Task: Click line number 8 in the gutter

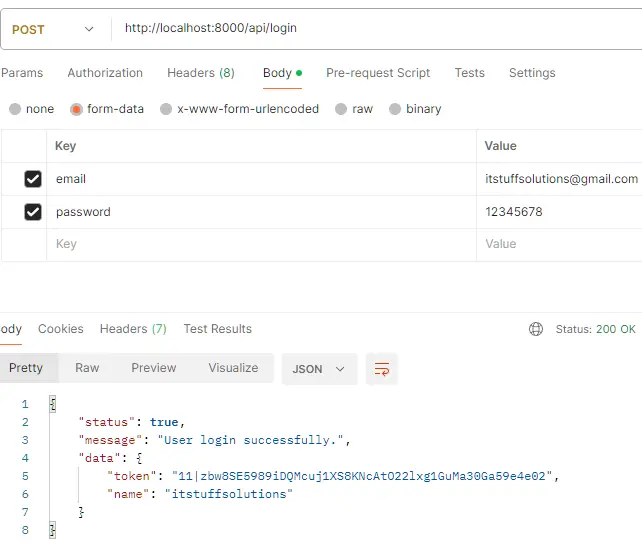Action: (25, 530)
